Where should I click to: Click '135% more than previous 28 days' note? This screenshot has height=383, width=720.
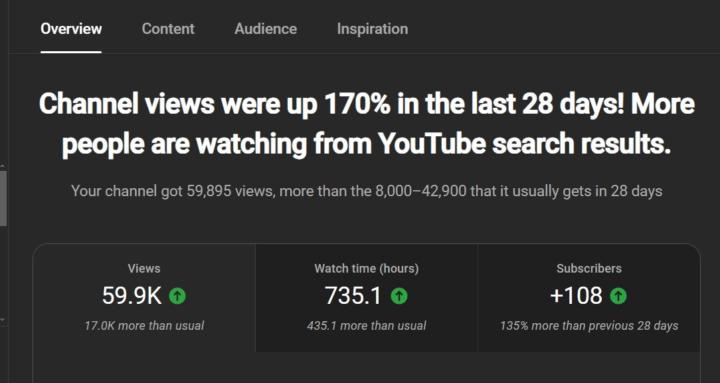[x=589, y=326]
